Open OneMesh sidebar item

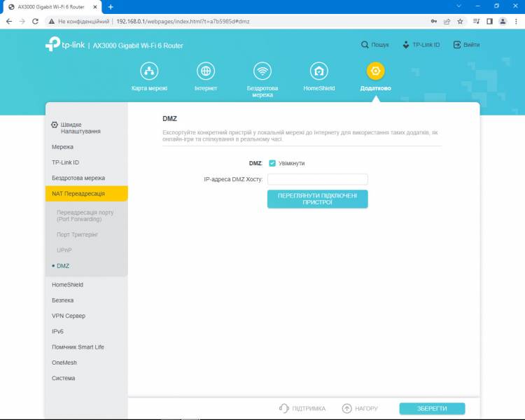(64, 363)
